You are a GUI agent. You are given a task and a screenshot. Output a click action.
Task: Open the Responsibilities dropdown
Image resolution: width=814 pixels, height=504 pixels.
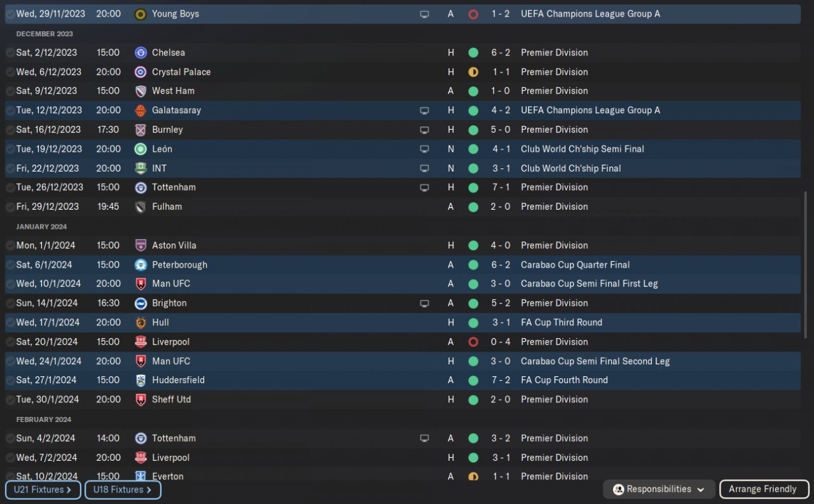click(659, 489)
